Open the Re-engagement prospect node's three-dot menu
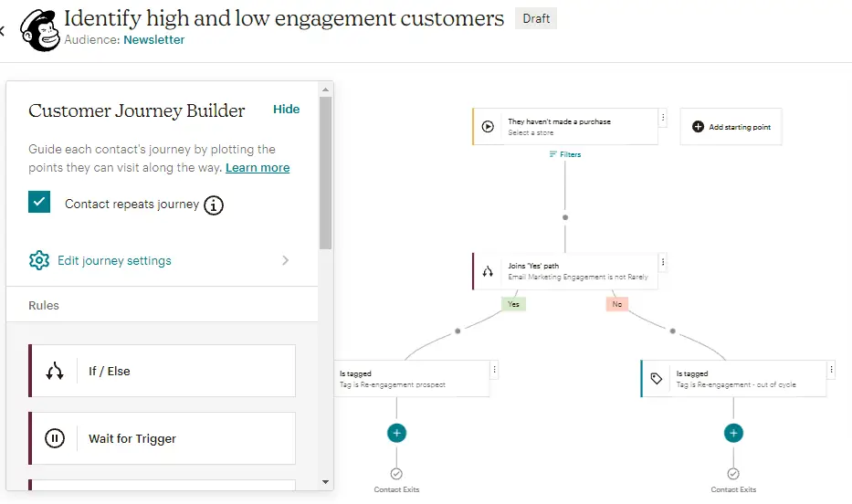852x504 pixels. [494, 369]
